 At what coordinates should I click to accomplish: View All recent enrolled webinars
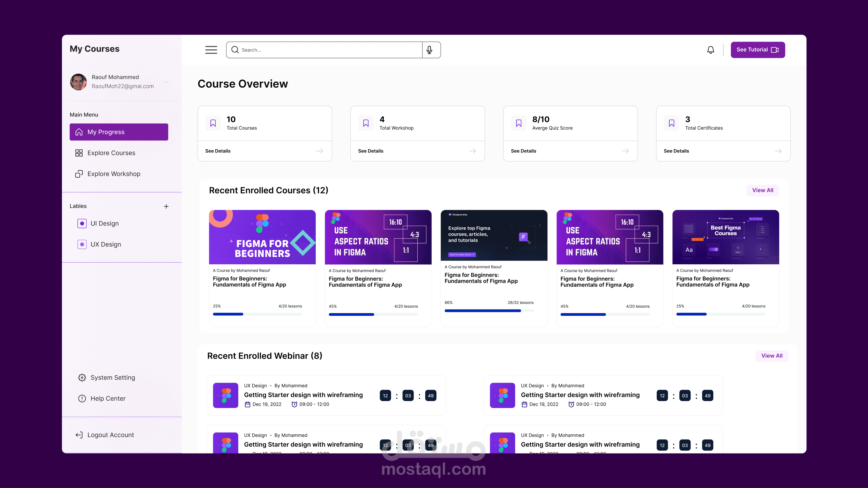coord(772,356)
